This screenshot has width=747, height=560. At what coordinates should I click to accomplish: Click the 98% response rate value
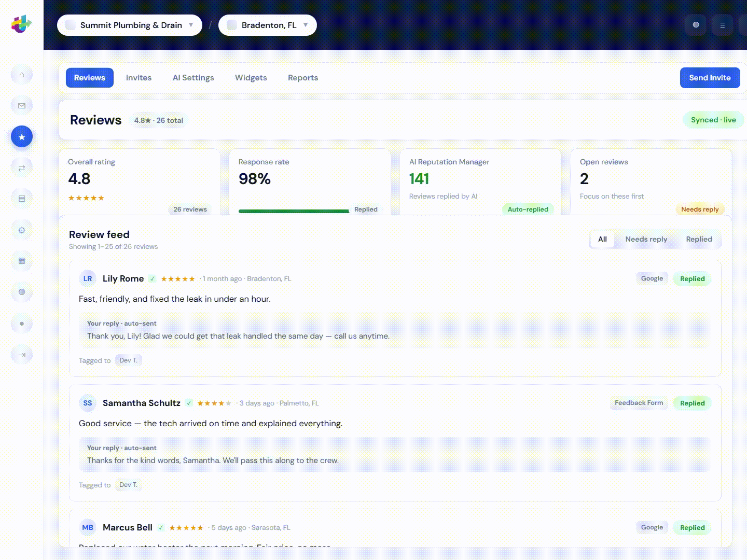tap(255, 179)
